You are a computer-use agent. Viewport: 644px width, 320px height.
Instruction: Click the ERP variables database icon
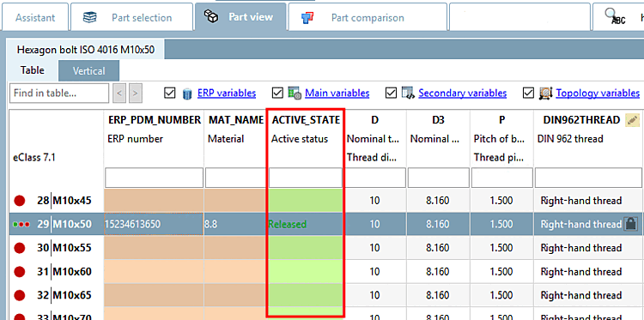[x=187, y=94]
